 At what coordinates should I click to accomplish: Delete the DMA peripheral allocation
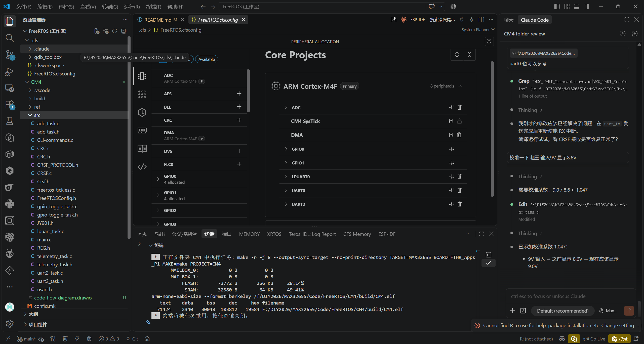[459, 135]
